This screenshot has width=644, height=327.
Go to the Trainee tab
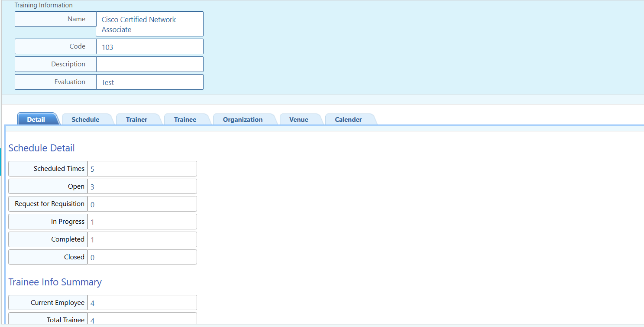pos(185,120)
